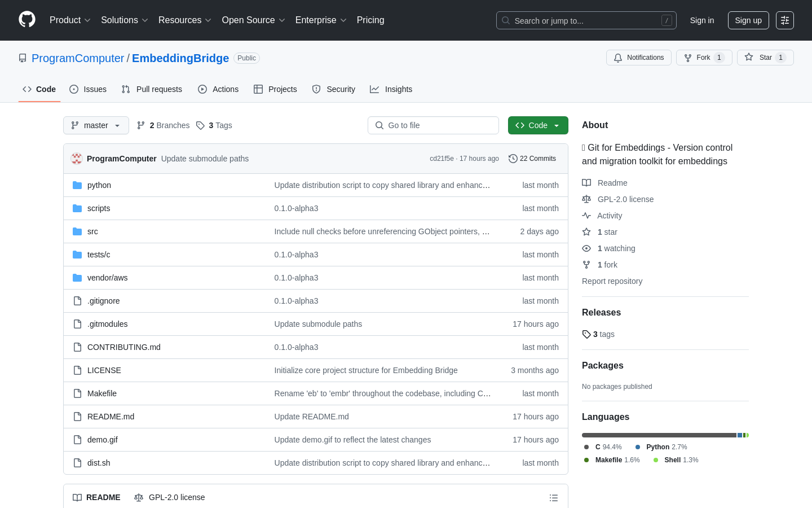The height and width of the screenshot is (508, 812).
Task: Open the README.md file
Action: click(111, 417)
